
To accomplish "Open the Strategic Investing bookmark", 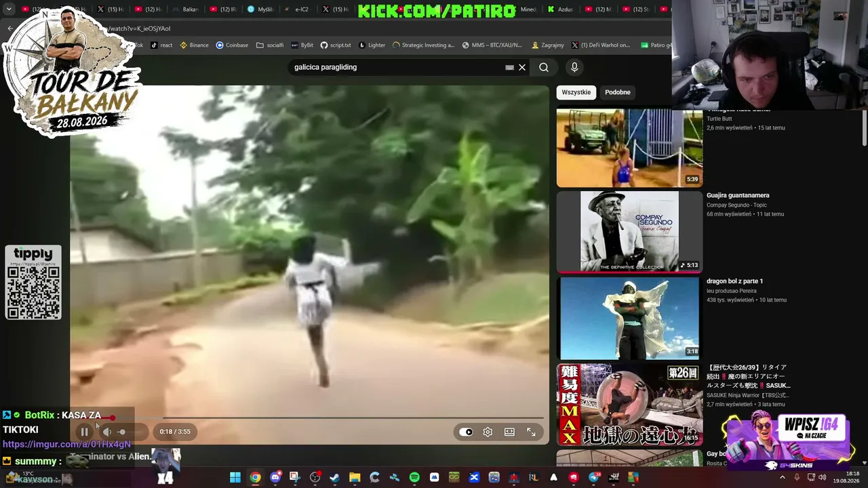I will (x=424, y=45).
